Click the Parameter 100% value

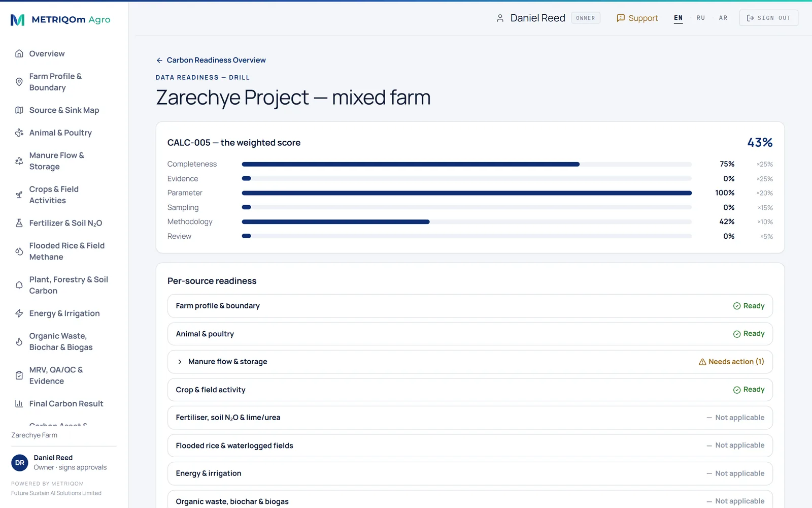click(x=725, y=193)
